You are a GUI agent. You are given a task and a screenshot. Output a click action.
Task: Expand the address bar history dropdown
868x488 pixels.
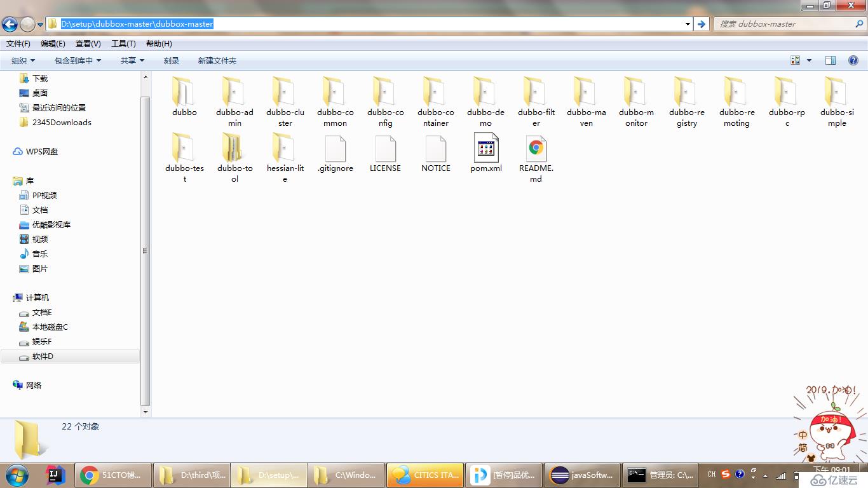(688, 24)
